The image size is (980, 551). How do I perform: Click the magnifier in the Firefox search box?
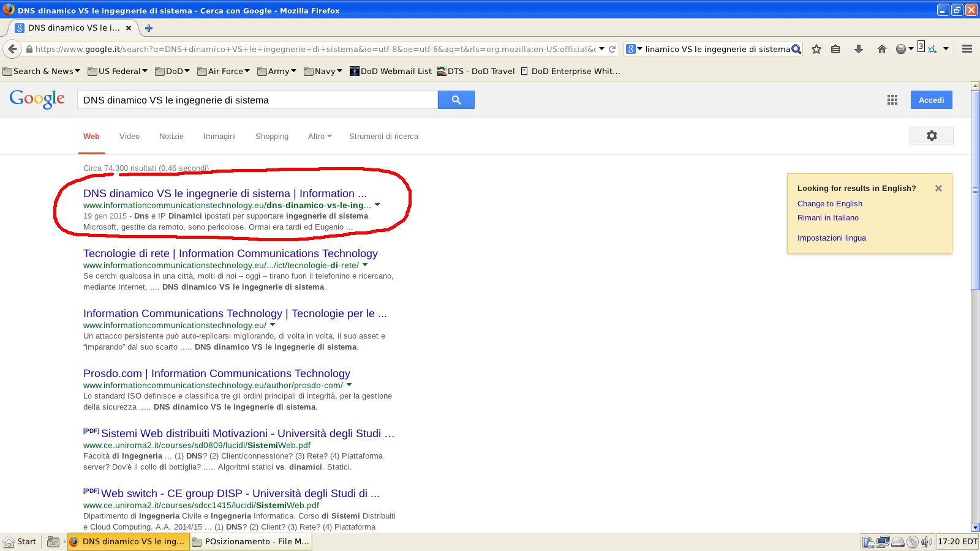(x=796, y=49)
